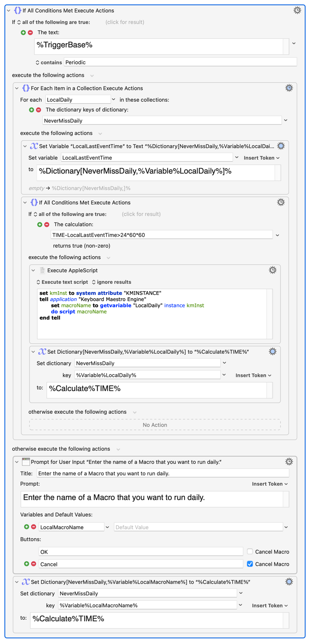Image resolution: width=310 pixels, height=644 pixels.
Task: Open the 'contains' comparison popup
Action: pyautogui.click(x=49, y=62)
